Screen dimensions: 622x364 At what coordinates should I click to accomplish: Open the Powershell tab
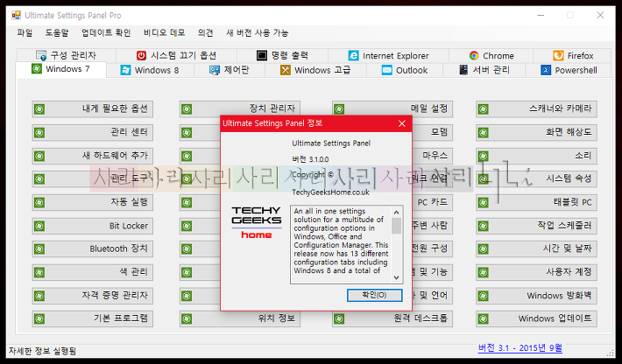tap(569, 71)
